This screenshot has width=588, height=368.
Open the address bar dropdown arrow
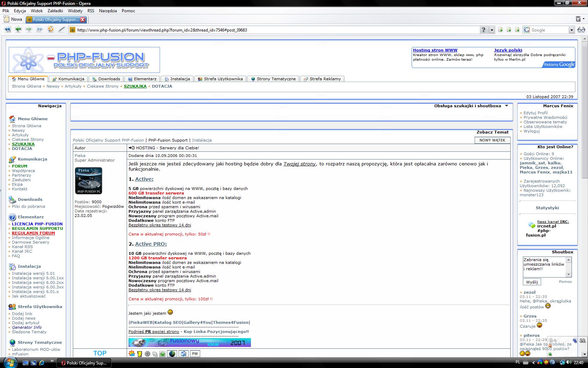[x=492, y=30]
